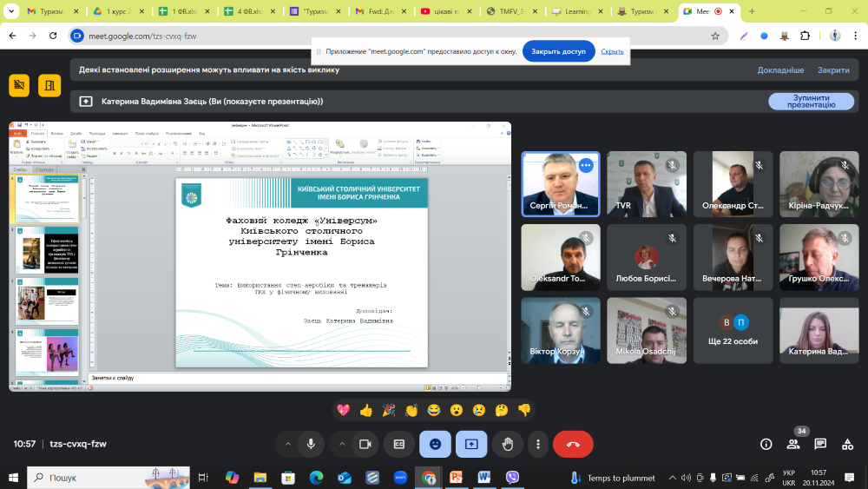The height and width of the screenshot is (489, 868).
Task: Show participants list icon
Action: click(793, 444)
